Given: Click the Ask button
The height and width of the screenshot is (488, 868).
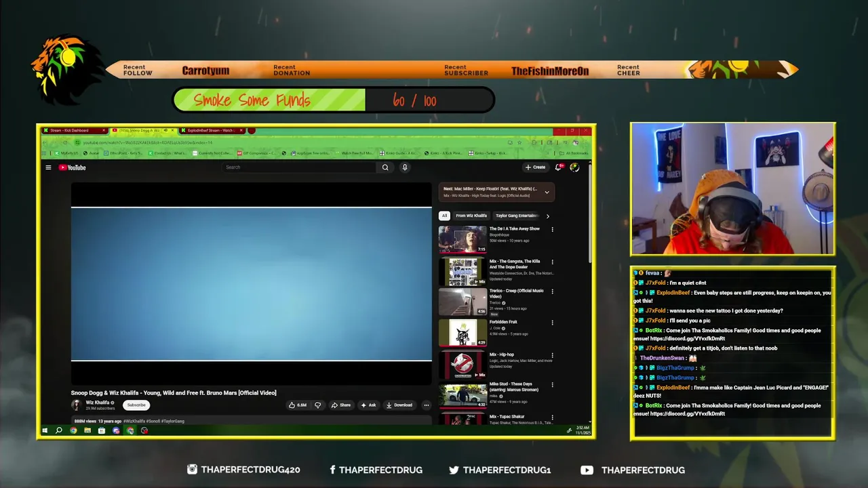Looking at the screenshot, I should click(368, 405).
